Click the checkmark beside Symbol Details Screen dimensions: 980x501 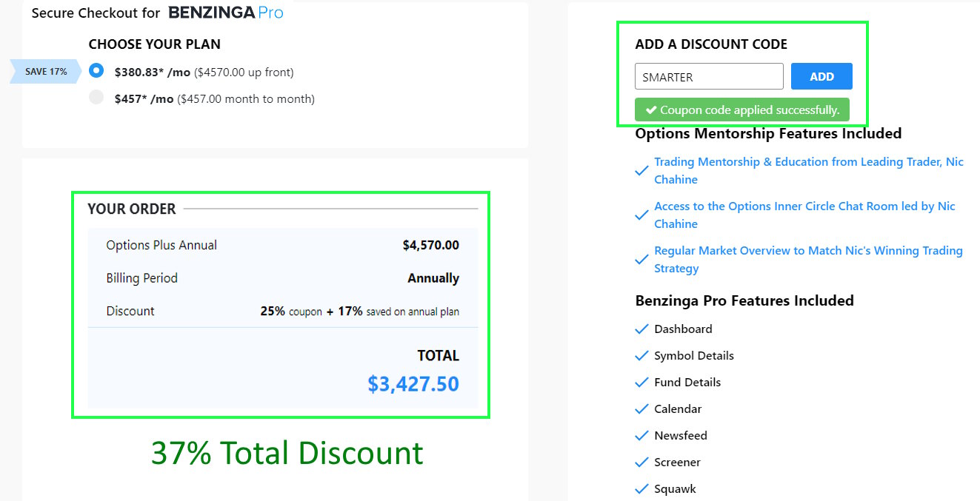(x=641, y=356)
